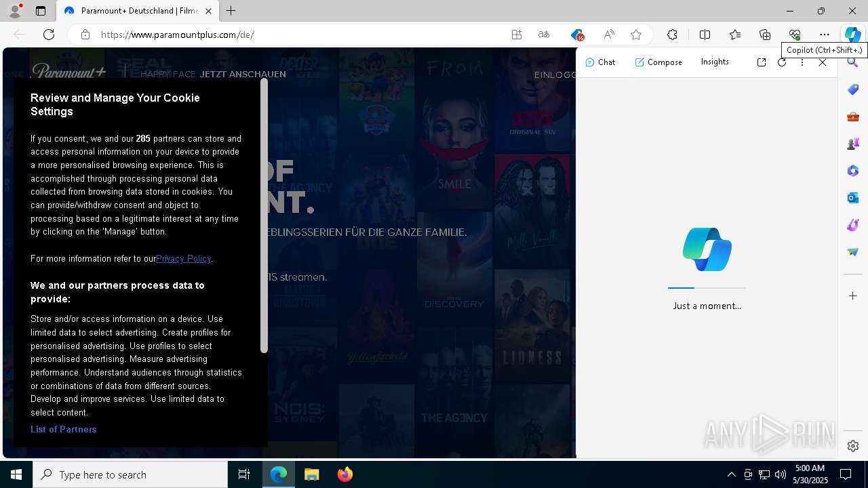
Task: Open the sidebar Designer icon
Action: 853,225
